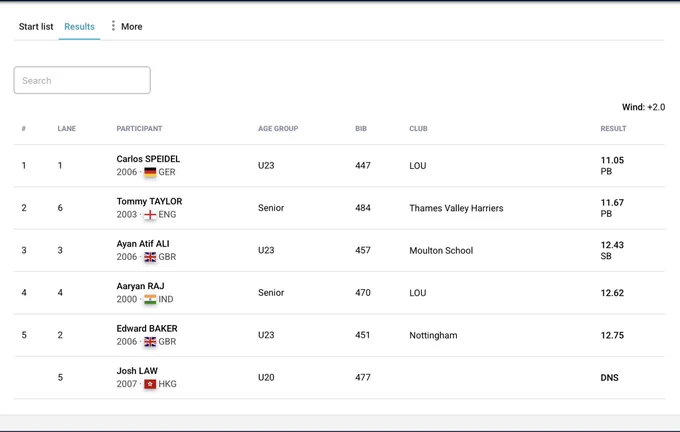The height and width of the screenshot is (432, 680).
Task: Open the Start list tab
Action: 36,26
